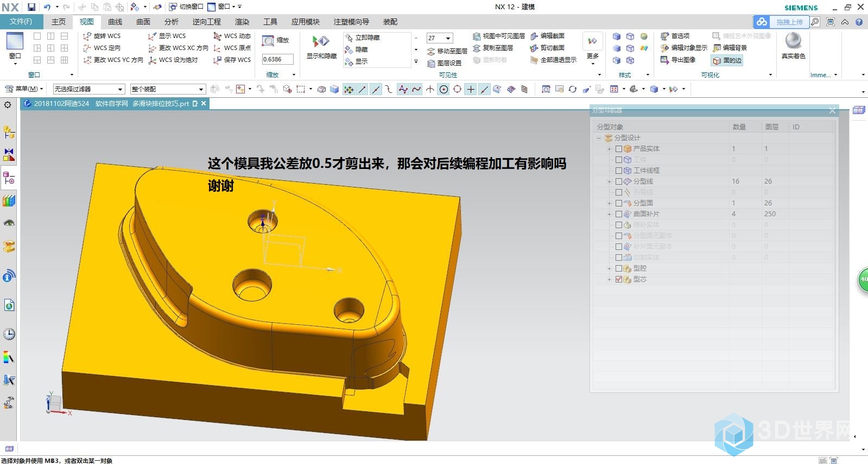Toggle Face Edges (面的边) display
This screenshot has width=868, height=464.
727,60
